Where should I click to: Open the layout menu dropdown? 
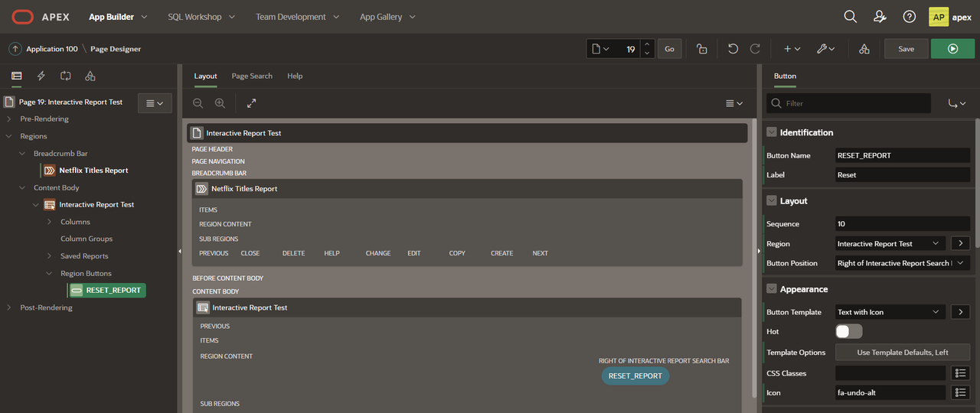coord(733,103)
